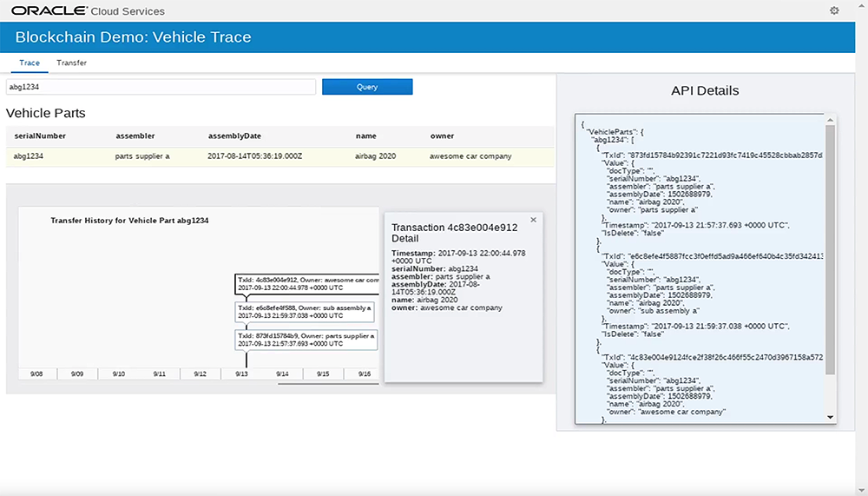The image size is (868, 496).
Task: Click the 9/14 date on timeline axis
Action: [x=282, y=374]
